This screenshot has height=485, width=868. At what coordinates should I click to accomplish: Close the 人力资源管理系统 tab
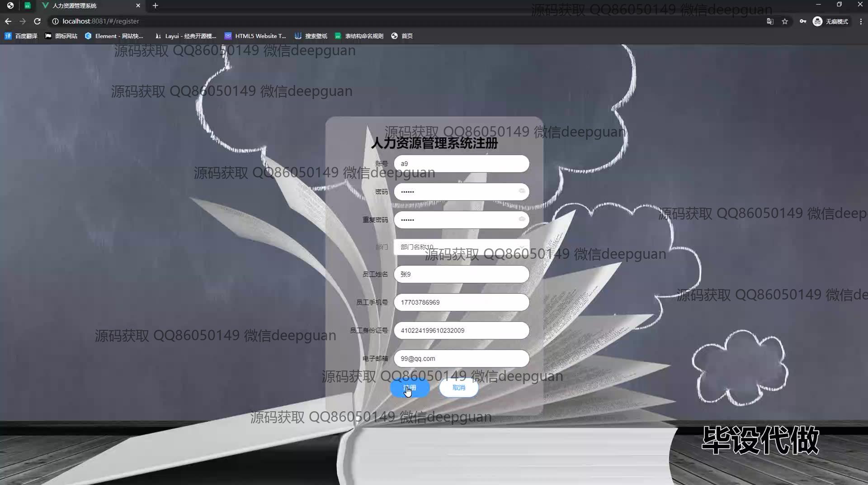coord(138,5)
